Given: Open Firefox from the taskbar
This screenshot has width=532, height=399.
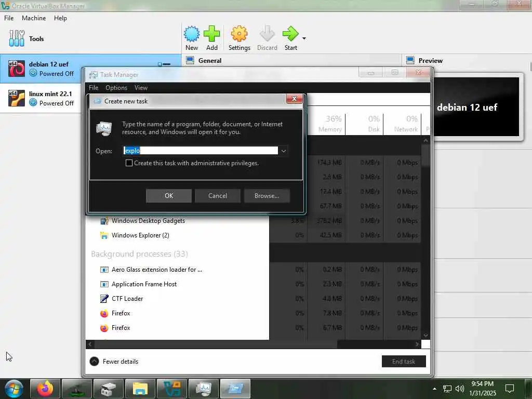Looking at the screenshot, I should 45,389.
